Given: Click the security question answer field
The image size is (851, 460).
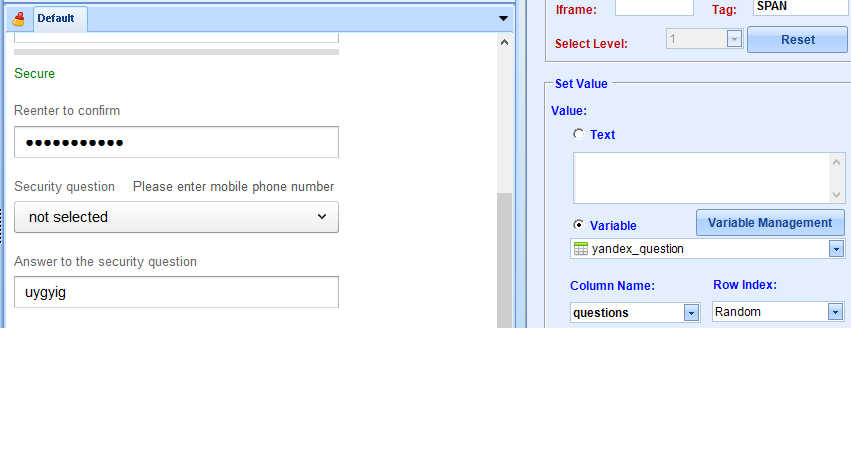Looking at the screenshot, I should (176, 292).
